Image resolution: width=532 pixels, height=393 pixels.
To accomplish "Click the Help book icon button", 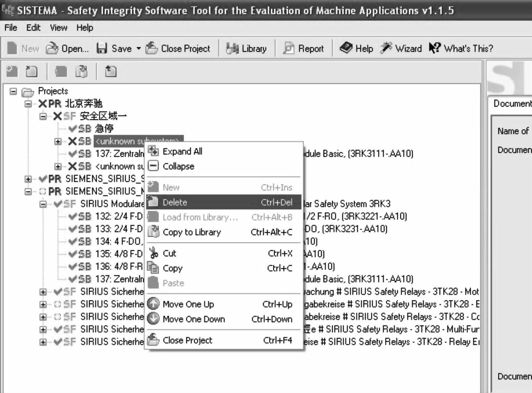I will 356,48.
